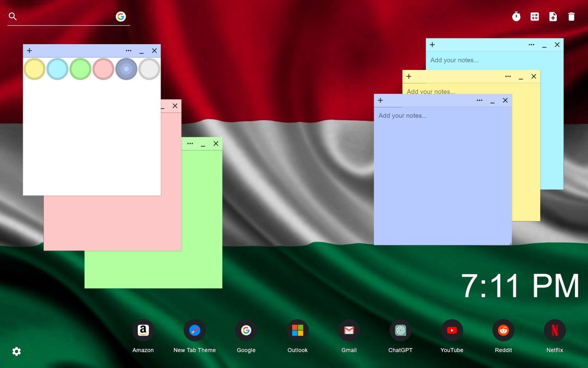Open options menu on white note
The image size is (588, 368).
[129, 51]
